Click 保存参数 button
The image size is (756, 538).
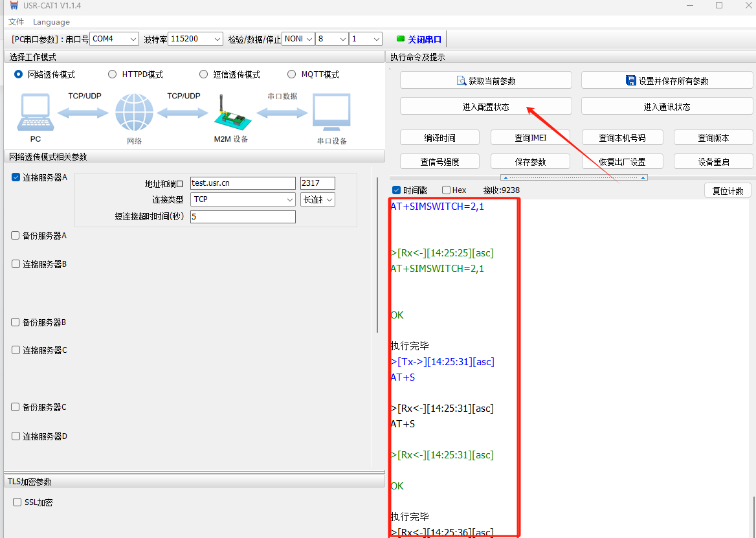[x=530, y=161]
